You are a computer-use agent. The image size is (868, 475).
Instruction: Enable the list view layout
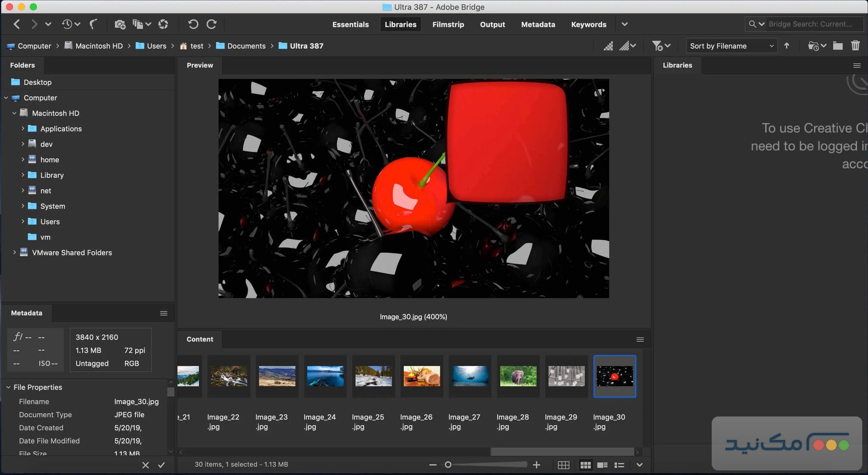tap(619, 465)
